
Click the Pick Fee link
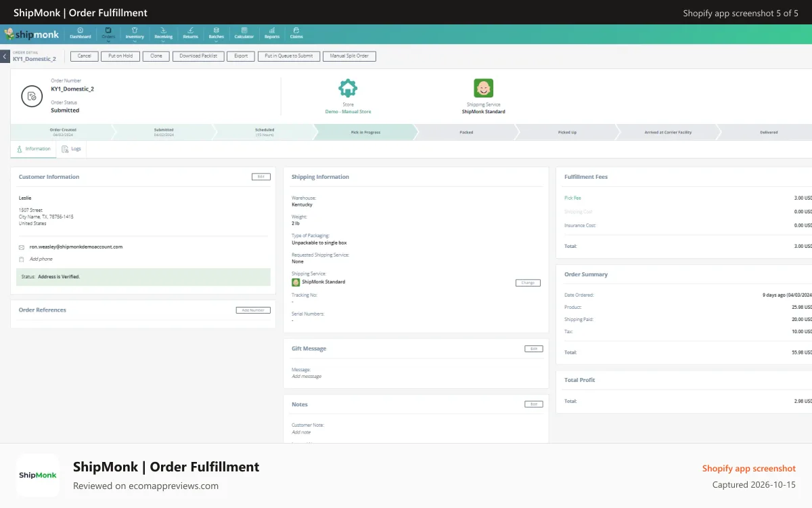tap(572, 198)
